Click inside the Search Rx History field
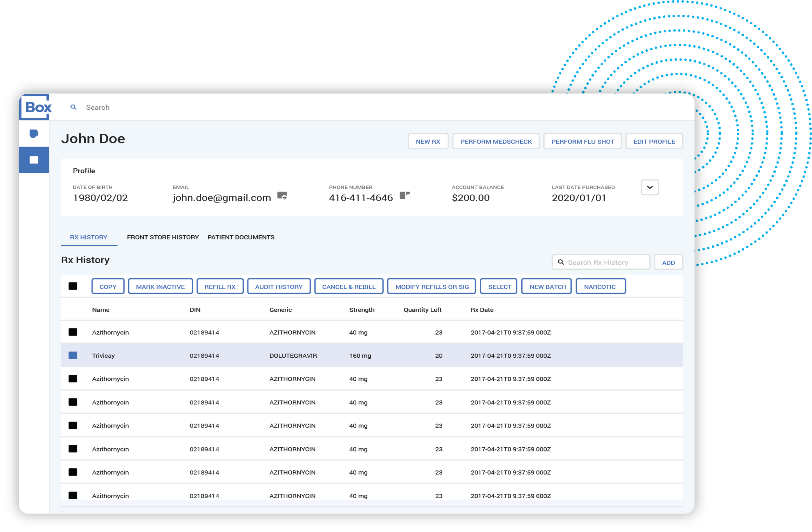This screenshot has height=532, width=812. click(x=607, y=262)
